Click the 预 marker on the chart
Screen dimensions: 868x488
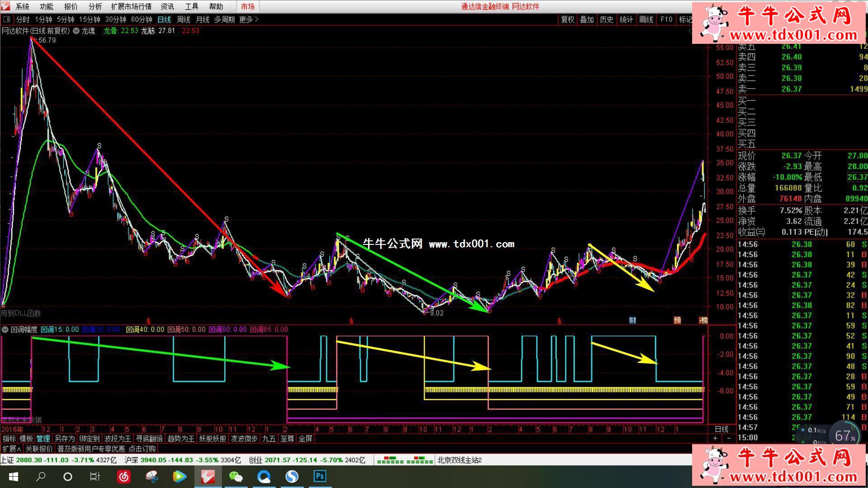tap(677, 320)
